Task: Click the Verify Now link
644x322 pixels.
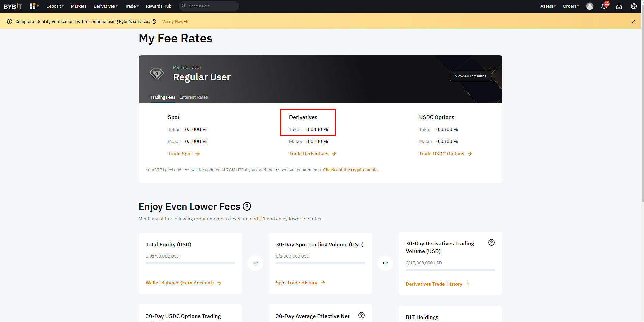Action: click(175, 22)
